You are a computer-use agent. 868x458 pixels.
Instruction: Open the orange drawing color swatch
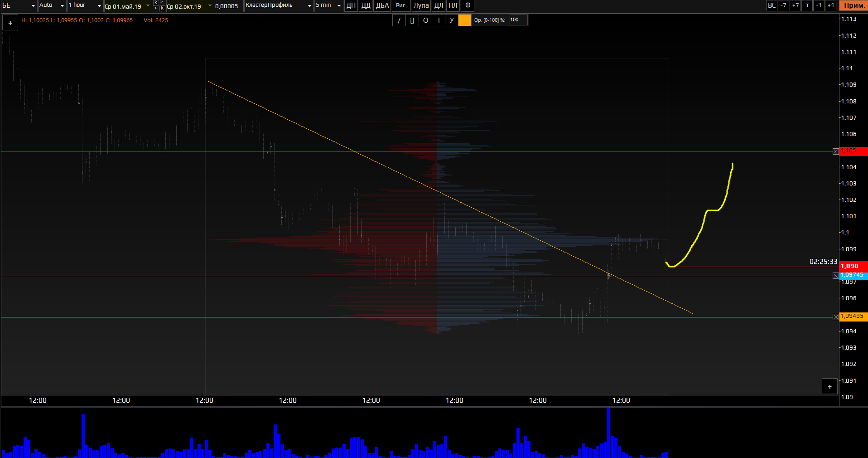[464, 20]
